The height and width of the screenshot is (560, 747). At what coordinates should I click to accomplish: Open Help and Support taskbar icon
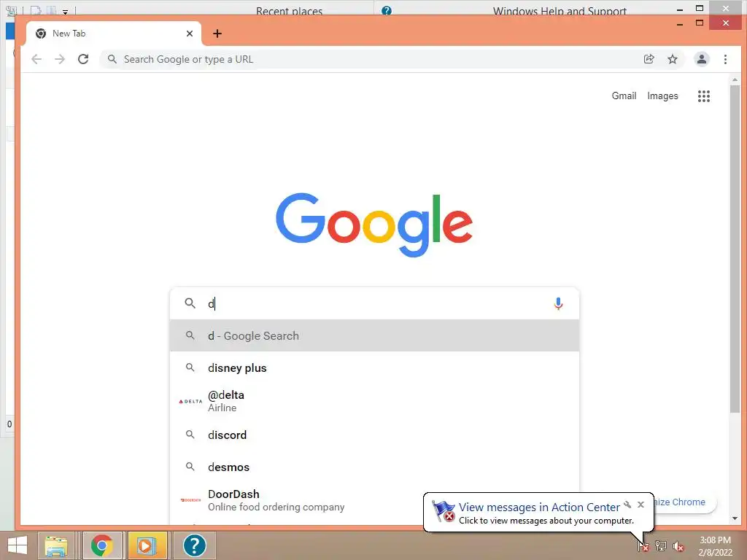pyautogui.click(x=194, y=545)
